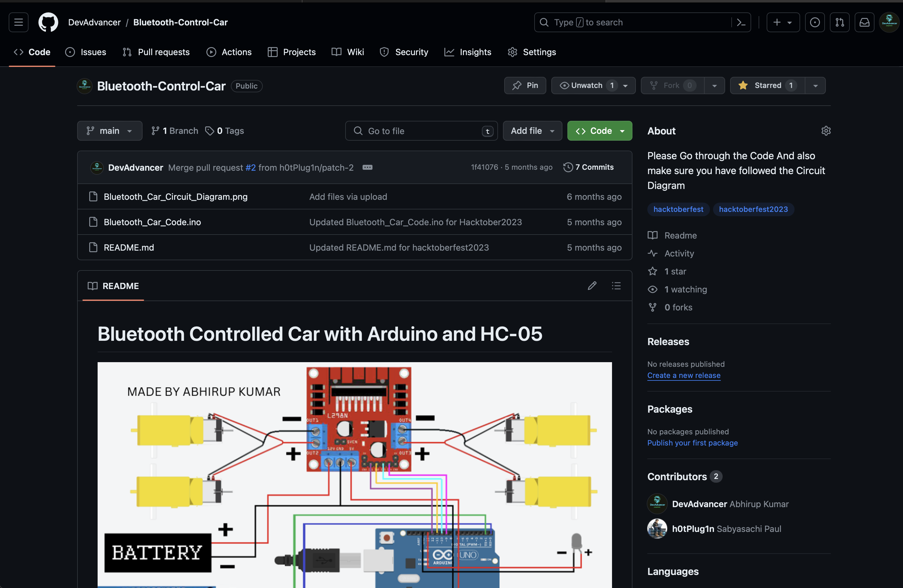The height and width of the screenshot is (588, 903).
Task: Open the circuit diagram image in README
Action: pyautogui.click(x=355, y=475)
